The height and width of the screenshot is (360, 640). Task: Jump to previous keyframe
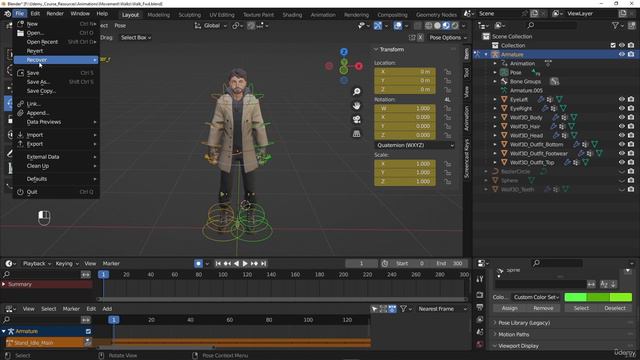pos(227,264)
